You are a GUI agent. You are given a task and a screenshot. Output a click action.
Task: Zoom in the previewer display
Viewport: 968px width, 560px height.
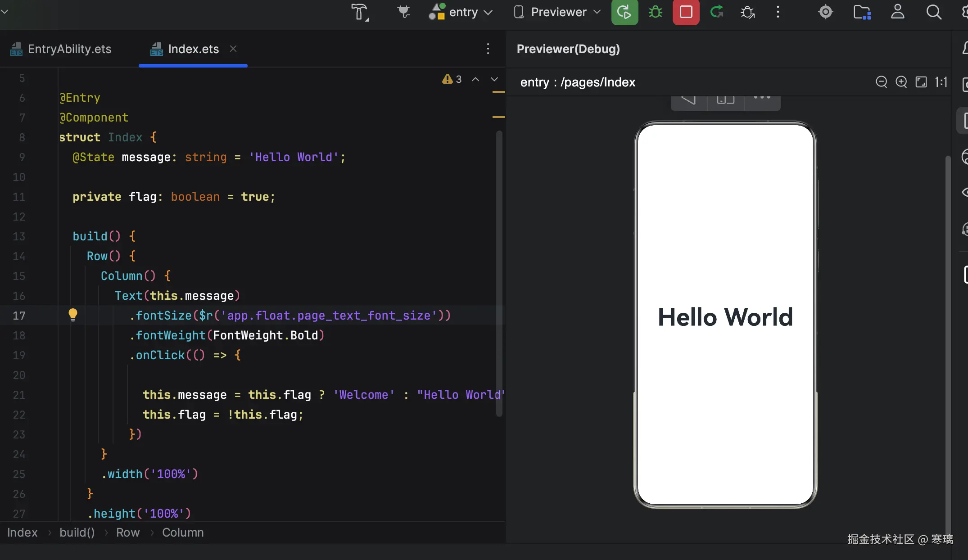(901, 82)
